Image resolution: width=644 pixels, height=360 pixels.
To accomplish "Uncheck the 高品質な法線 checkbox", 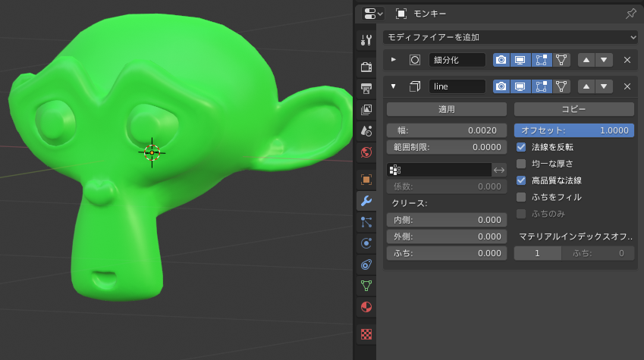I will click(x=521, y=180).
